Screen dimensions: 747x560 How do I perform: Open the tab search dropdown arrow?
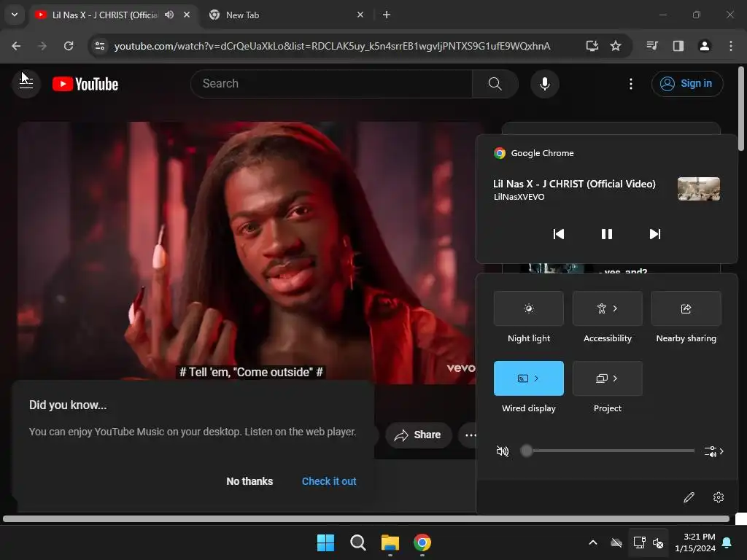15,15
